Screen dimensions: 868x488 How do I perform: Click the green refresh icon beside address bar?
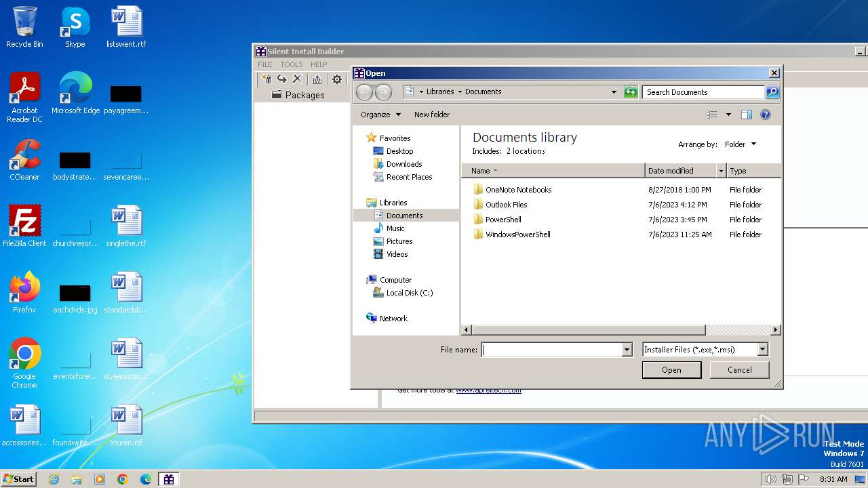coord(631,92)
